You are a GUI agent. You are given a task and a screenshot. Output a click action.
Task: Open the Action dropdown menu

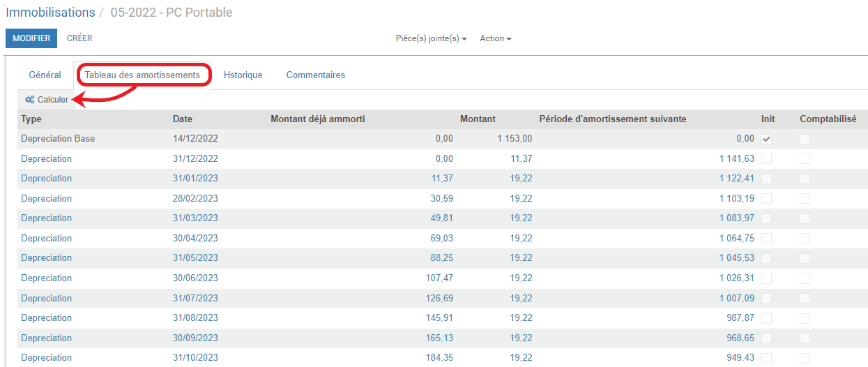click(x=496, y=38)
